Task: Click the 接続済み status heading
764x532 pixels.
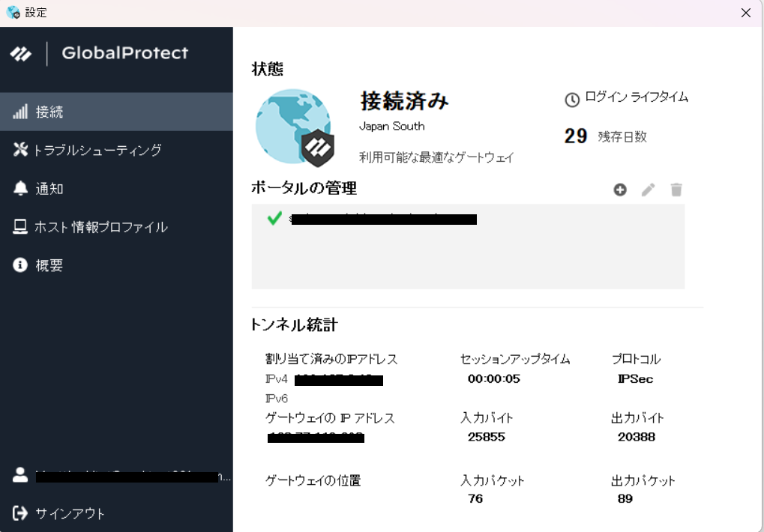Action: 404,100
